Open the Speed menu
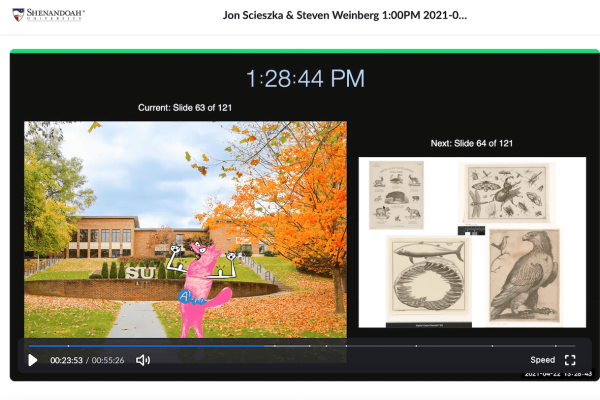The image size is (600, 400). click(542, 360)
